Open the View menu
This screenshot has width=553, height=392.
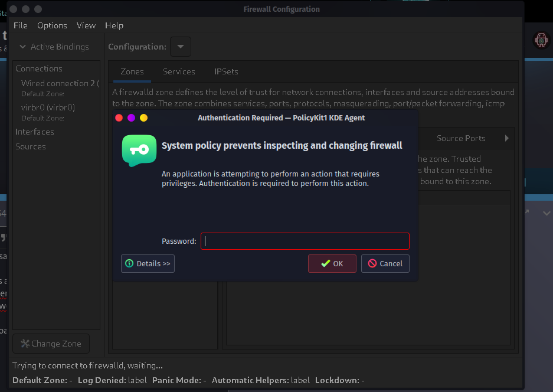(86, 25)
